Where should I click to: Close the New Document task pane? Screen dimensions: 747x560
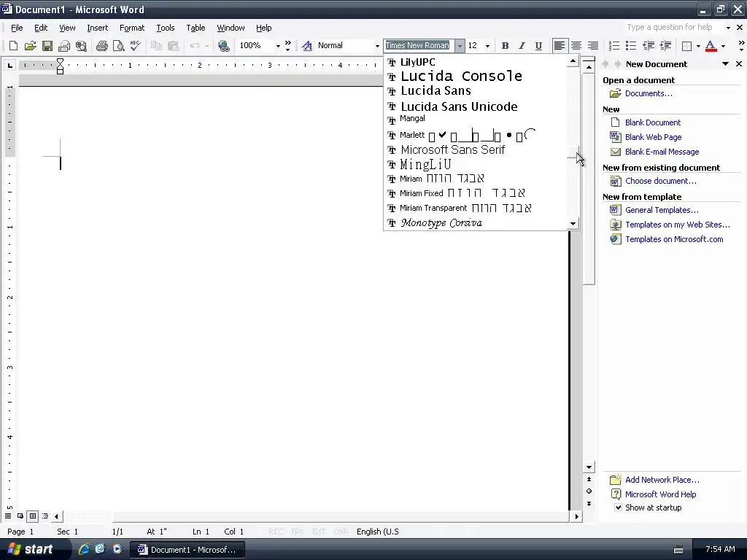tap(739, 64)
